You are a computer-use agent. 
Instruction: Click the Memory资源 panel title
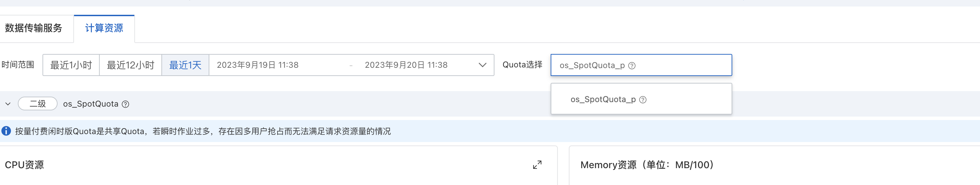[647, 165]
